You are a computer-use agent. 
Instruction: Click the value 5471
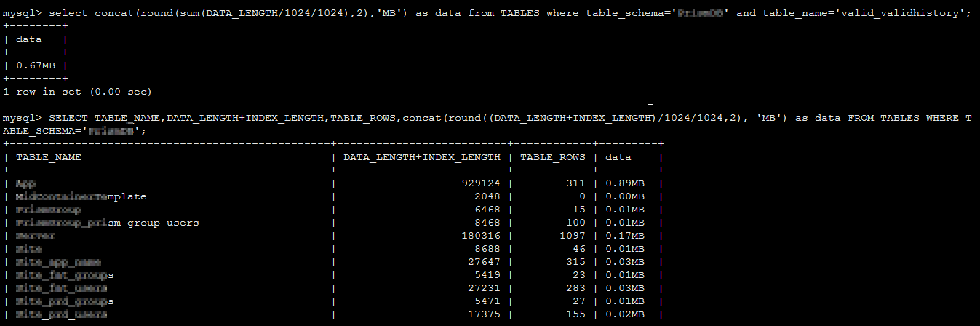487,301
